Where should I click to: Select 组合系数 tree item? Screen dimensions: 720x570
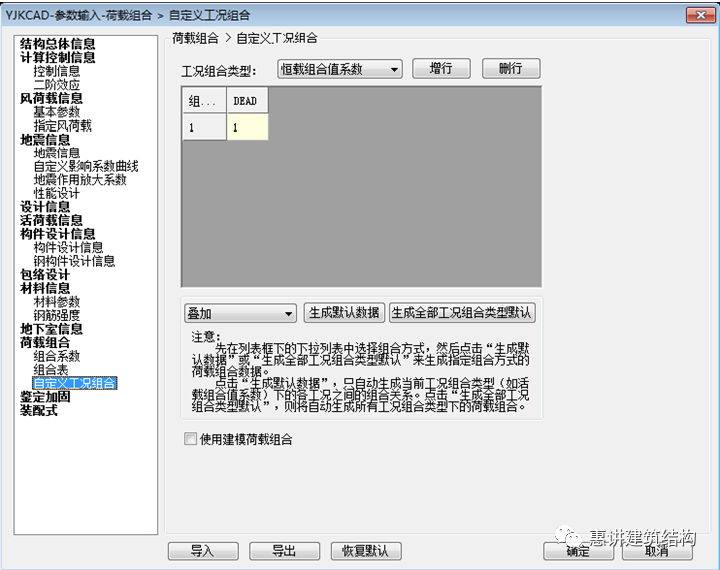click(56, 356)
